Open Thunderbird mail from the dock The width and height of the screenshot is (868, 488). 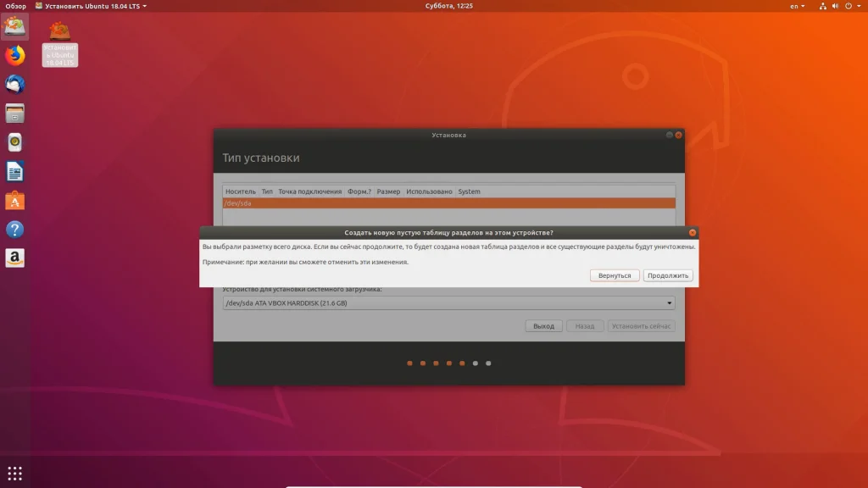(15, 85)
